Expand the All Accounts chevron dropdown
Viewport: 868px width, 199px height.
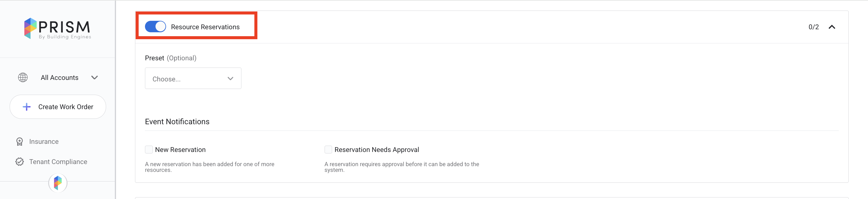[x=94, y=77]
